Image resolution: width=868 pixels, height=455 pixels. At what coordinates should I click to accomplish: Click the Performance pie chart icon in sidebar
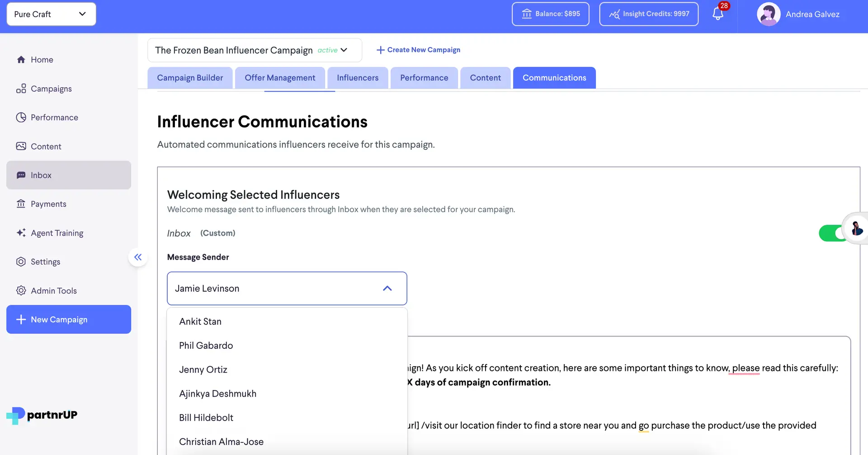click(21, 118)
